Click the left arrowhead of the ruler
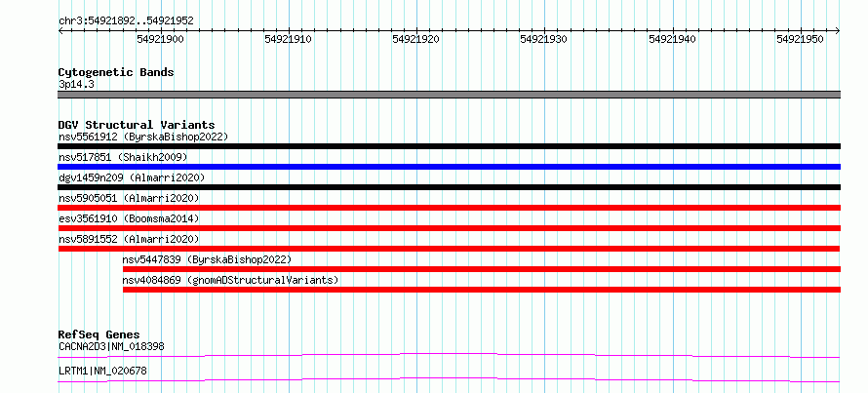The width and height of the screenshot is (868, 393). point(60,31)
